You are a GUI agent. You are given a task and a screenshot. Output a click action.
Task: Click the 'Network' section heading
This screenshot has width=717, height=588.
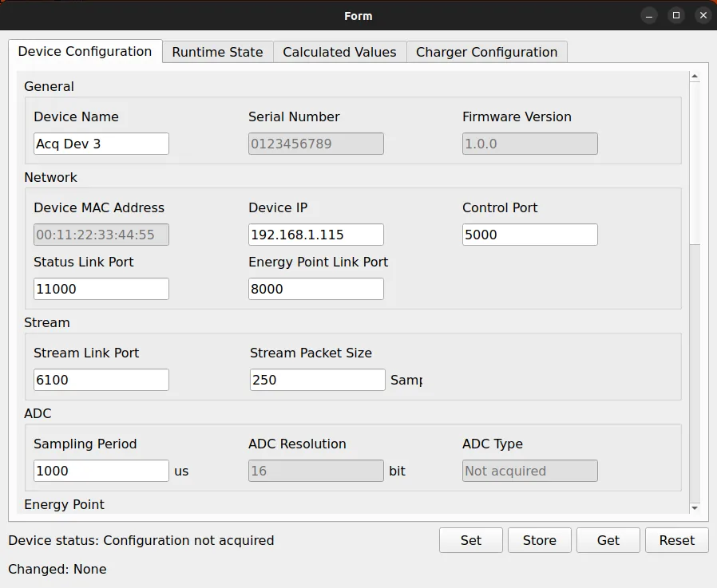[x=51, y=177]
